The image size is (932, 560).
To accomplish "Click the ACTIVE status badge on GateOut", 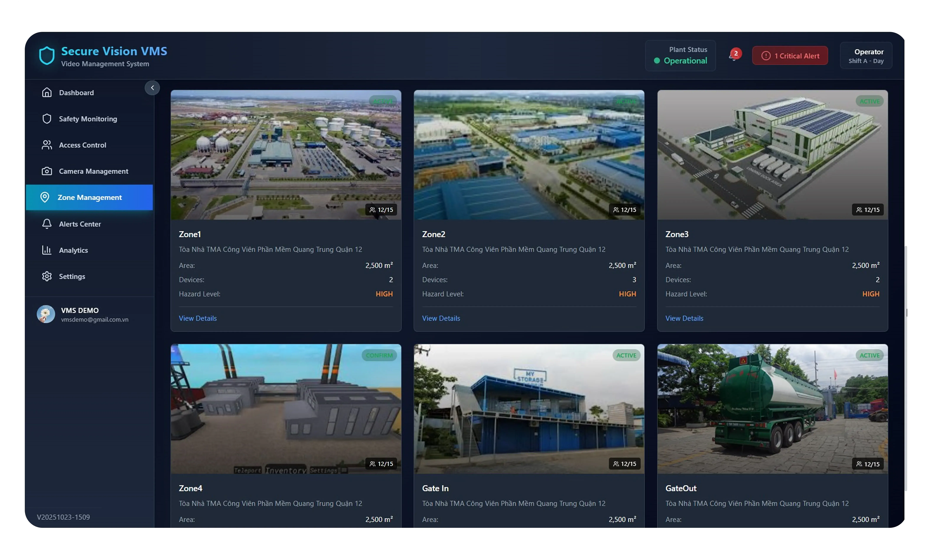I will pos(869,355).
